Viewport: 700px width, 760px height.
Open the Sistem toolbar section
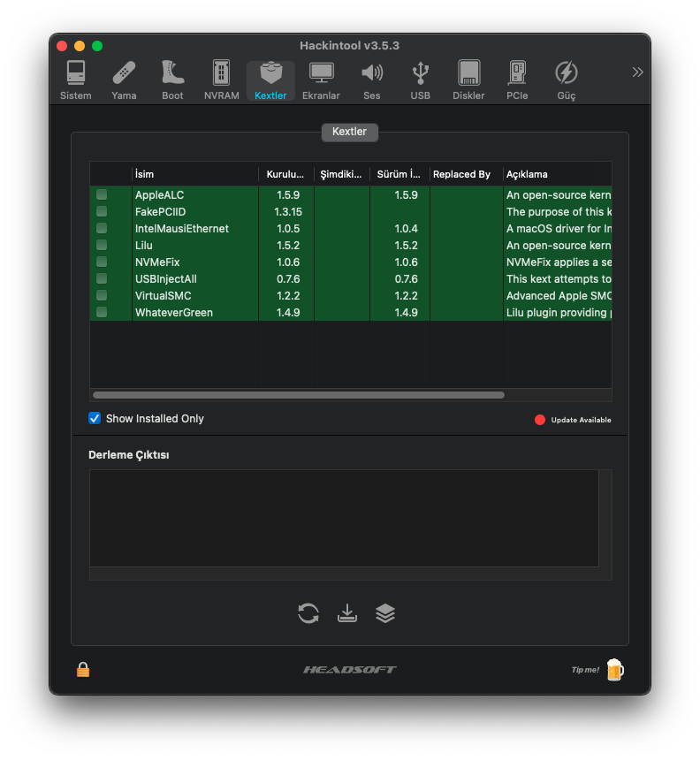(76, 80)
